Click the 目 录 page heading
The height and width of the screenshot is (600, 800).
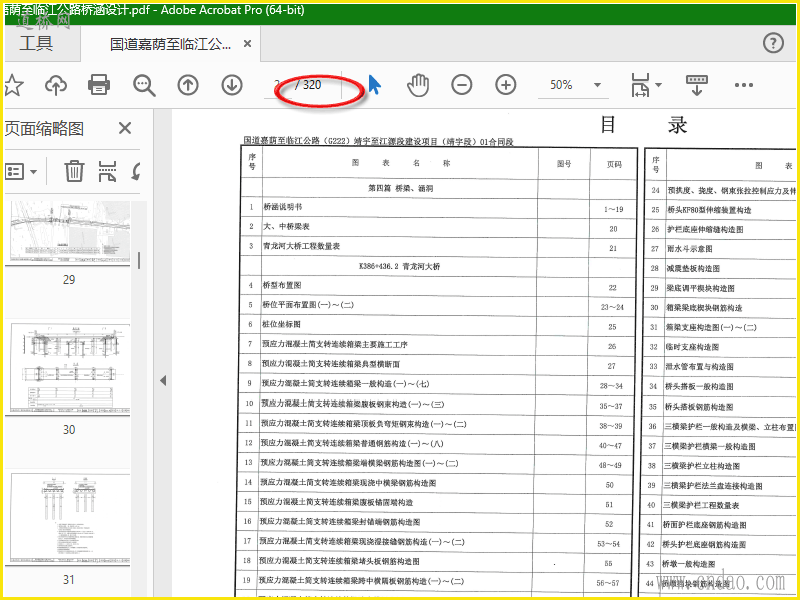(x=643, y=125)
